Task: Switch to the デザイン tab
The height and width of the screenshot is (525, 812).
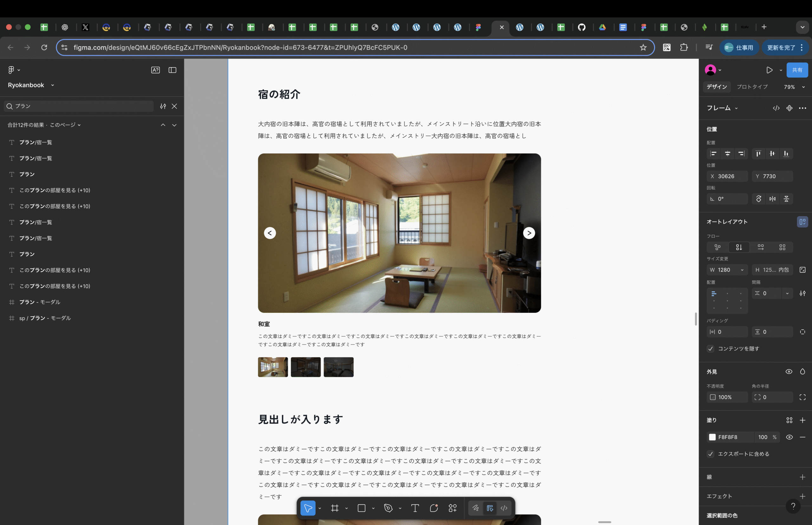Action: tap(717, 87)
